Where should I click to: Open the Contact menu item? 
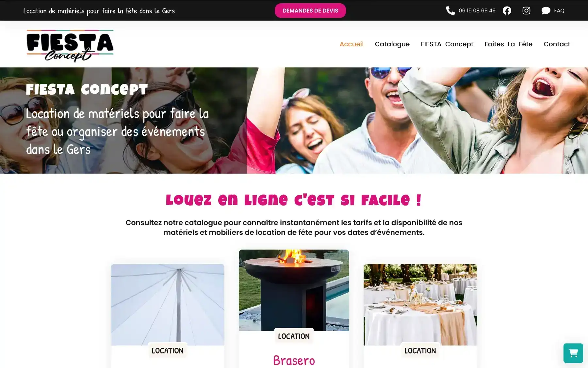(x=557, y=44)
